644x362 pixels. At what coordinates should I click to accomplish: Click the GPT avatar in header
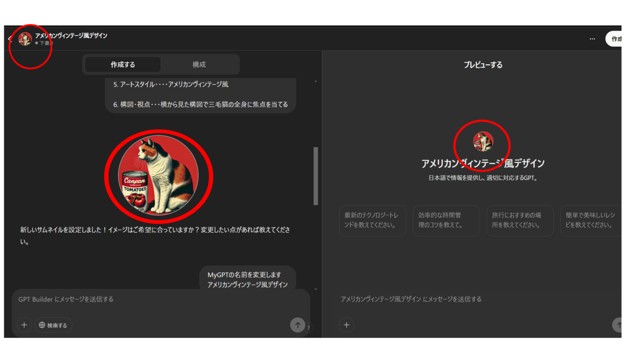(25, 39)
